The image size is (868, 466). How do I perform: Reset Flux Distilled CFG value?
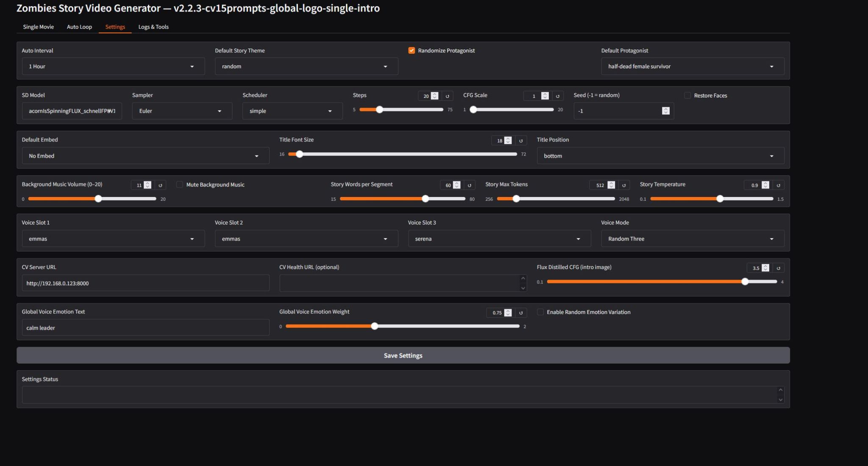click(x=778, y=268)
